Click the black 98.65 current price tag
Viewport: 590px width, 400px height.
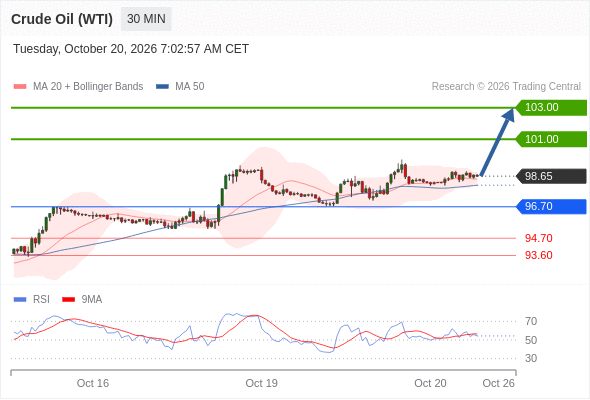(551, 176)
